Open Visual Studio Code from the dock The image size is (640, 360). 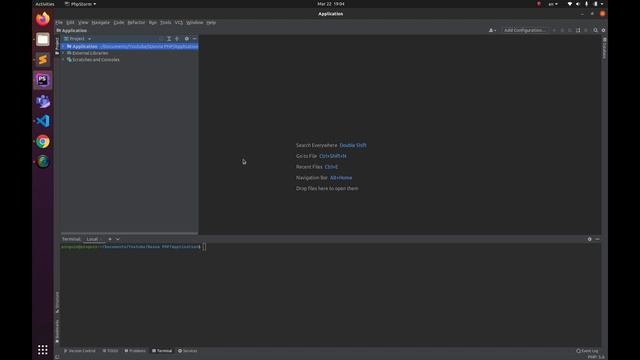coord(43,121)
